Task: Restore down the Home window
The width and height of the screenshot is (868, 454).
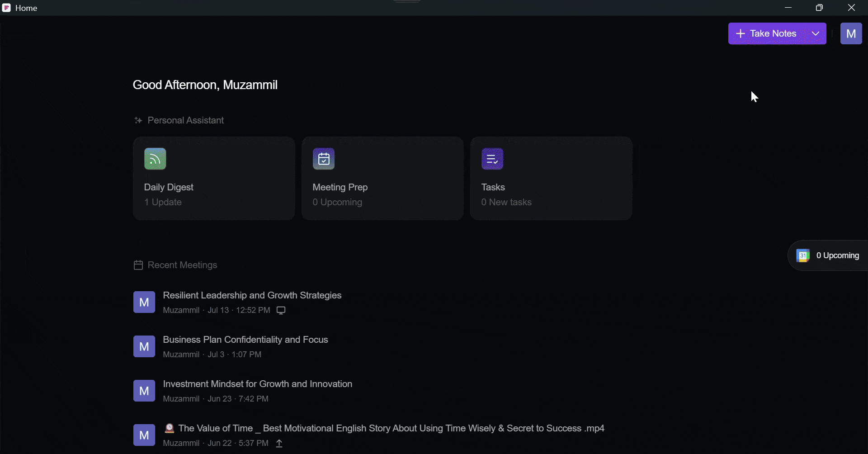Action: pyautogui.click(x=819, y=8)
